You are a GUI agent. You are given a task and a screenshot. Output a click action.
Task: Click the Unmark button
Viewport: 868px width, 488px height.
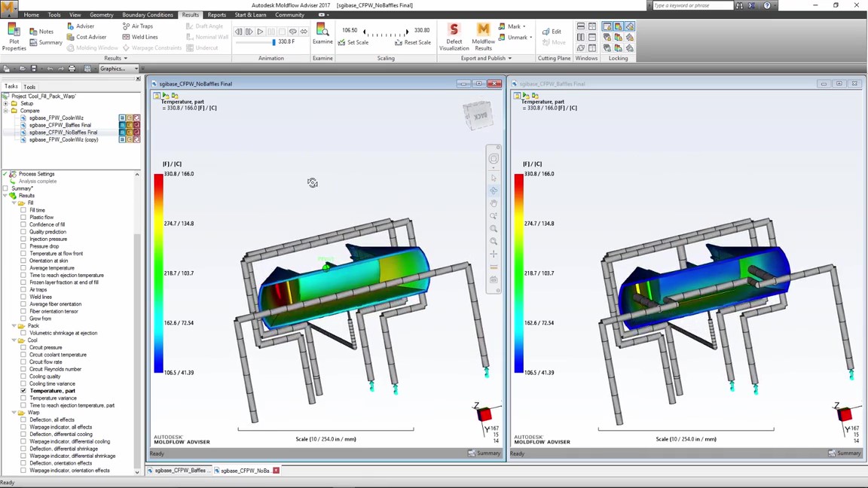515,37
